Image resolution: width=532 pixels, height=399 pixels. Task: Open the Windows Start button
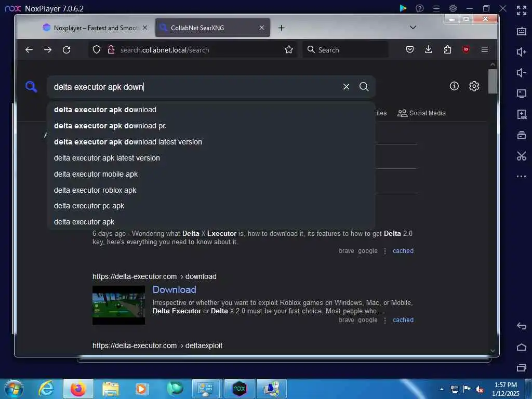coord(14,389)
